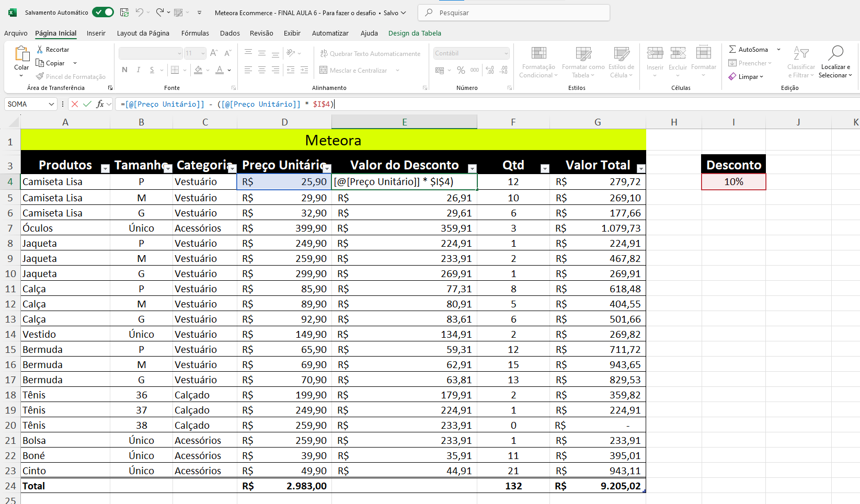Open the Qtd column filter dropdown
The width and height of the screenshot is (860, 504).
[x=545, y=168]
